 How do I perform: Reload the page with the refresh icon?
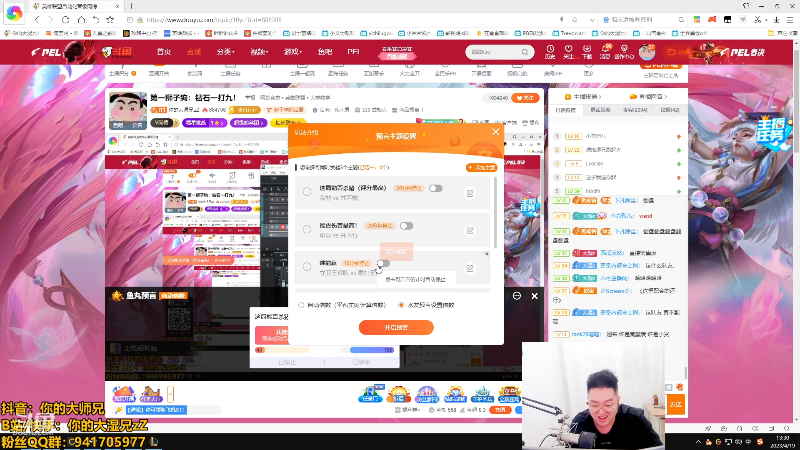(x=65, y=20)
